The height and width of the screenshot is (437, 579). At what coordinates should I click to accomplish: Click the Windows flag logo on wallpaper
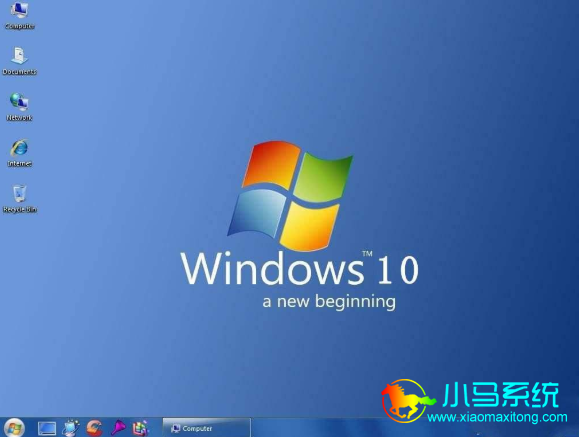click(x=290, y=195)
